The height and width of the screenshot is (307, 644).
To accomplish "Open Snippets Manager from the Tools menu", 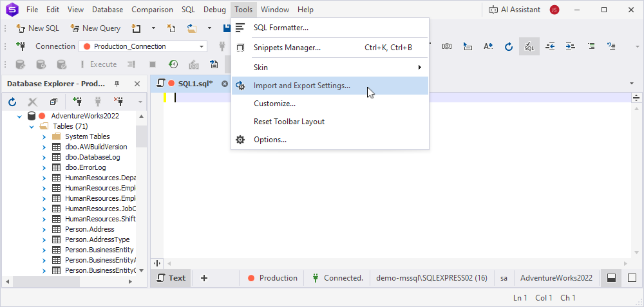I will 330,48.
